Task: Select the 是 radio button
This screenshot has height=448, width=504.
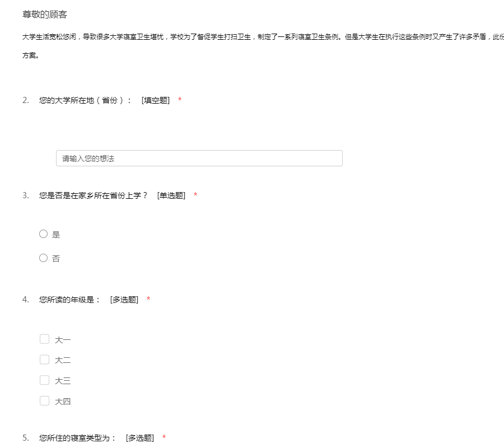Action: click(43, 234)
